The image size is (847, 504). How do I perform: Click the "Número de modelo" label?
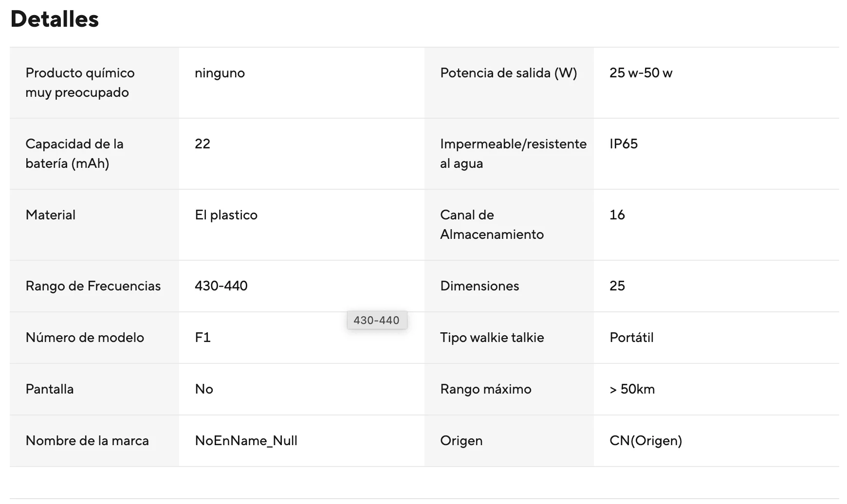coord(85,338)
